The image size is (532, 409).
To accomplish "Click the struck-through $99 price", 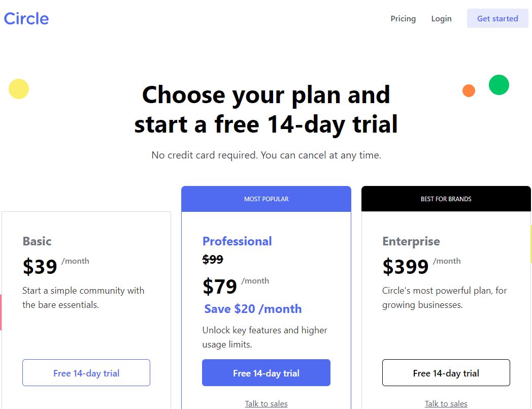I will tap(213, 260).
